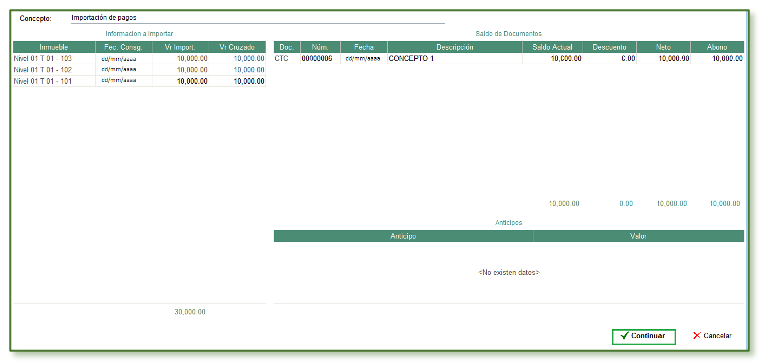Click the Concepto input field
This screenshot has height=363, width=763.
pos(257,18)
